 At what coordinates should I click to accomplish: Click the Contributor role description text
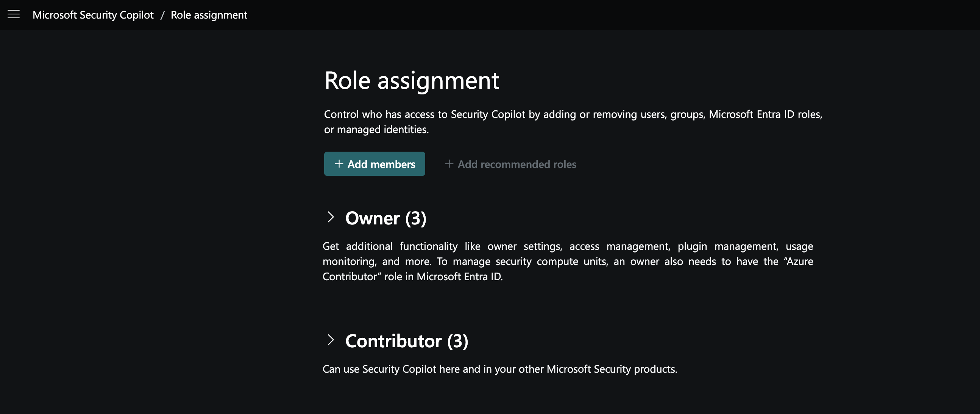[499, 369]
